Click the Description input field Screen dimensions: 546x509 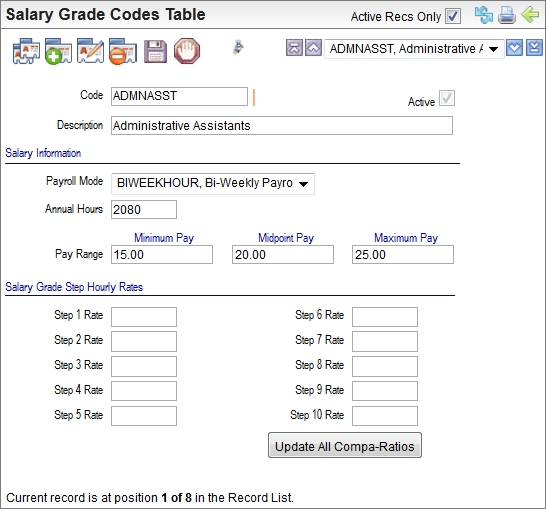(282, 126)
